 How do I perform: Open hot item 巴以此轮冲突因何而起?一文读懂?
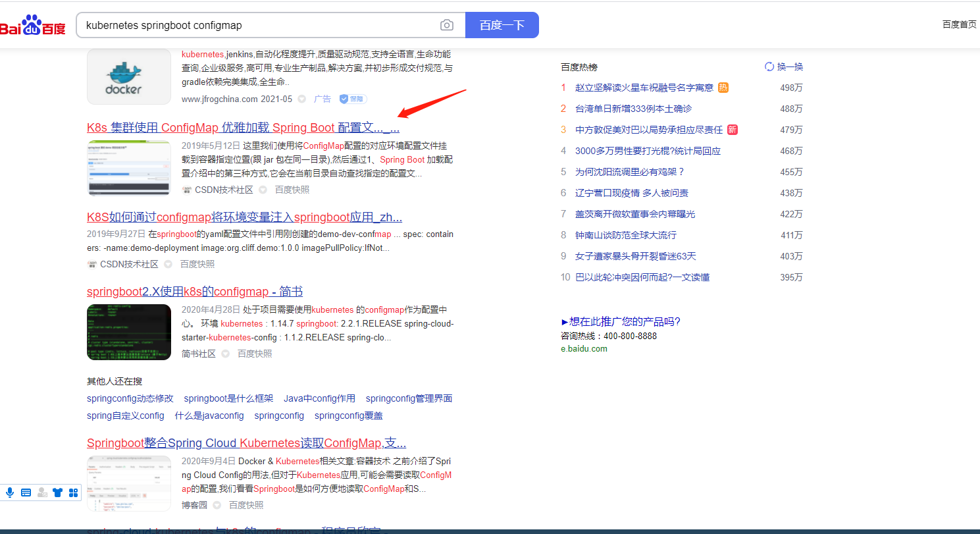click(x=642, y=277)
